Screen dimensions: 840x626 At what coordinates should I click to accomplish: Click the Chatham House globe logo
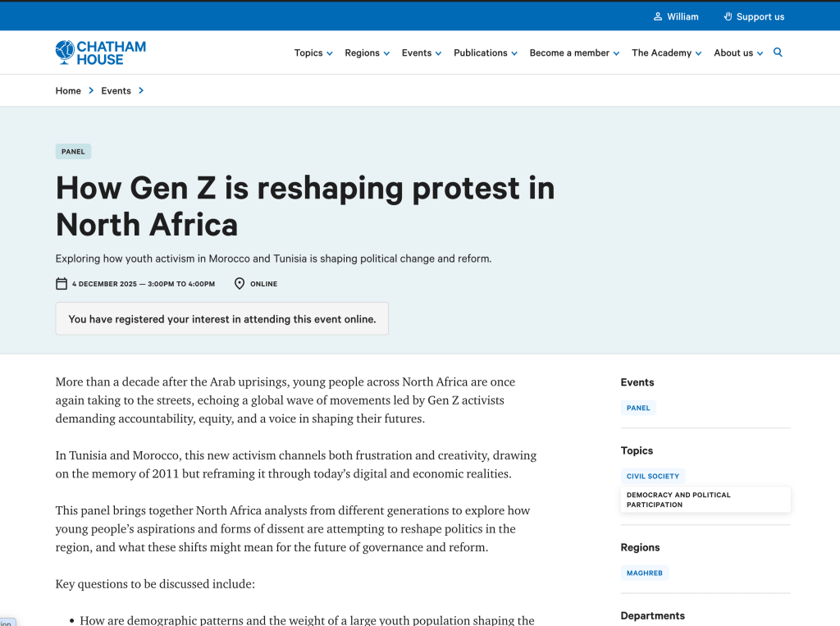pos(65,53)
